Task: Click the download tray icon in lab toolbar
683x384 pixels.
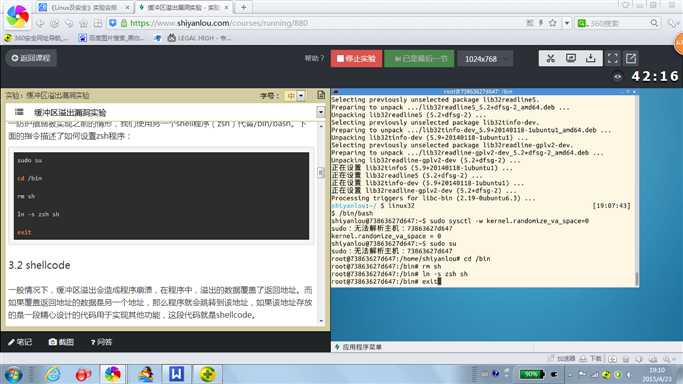Action: tap(591, 58)
